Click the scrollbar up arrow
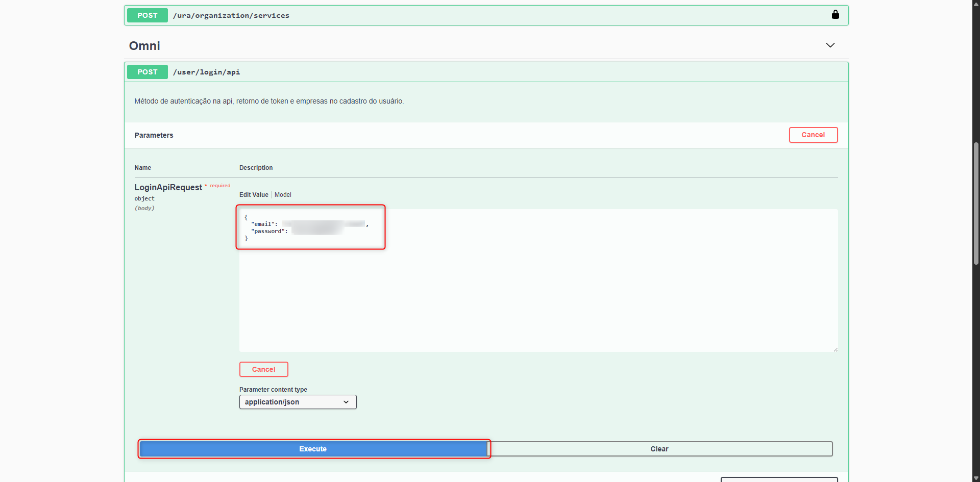 coord(976,4)
